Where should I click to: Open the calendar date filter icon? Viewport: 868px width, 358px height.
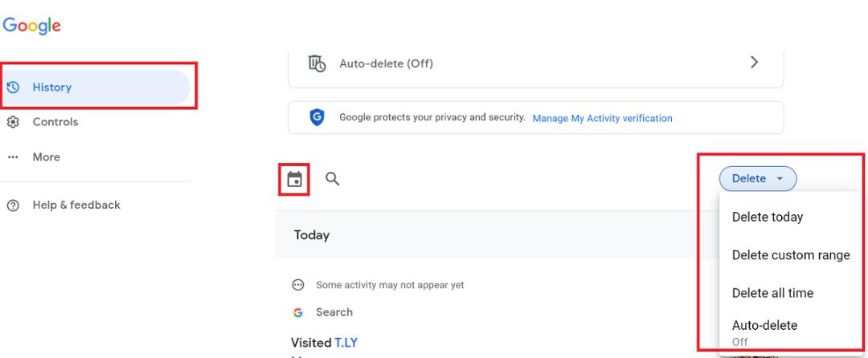(x=294, y=179)
